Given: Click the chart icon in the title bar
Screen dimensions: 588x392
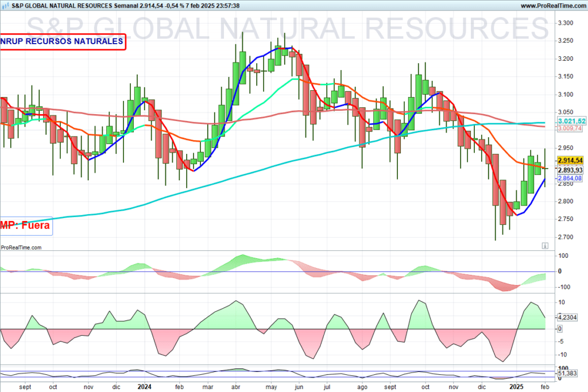Looking at the screenshot, I should (x=5, y=6).
